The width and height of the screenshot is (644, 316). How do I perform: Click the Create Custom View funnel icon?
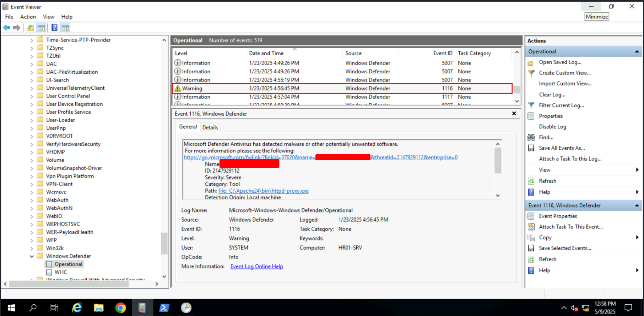tap(531, 73)
